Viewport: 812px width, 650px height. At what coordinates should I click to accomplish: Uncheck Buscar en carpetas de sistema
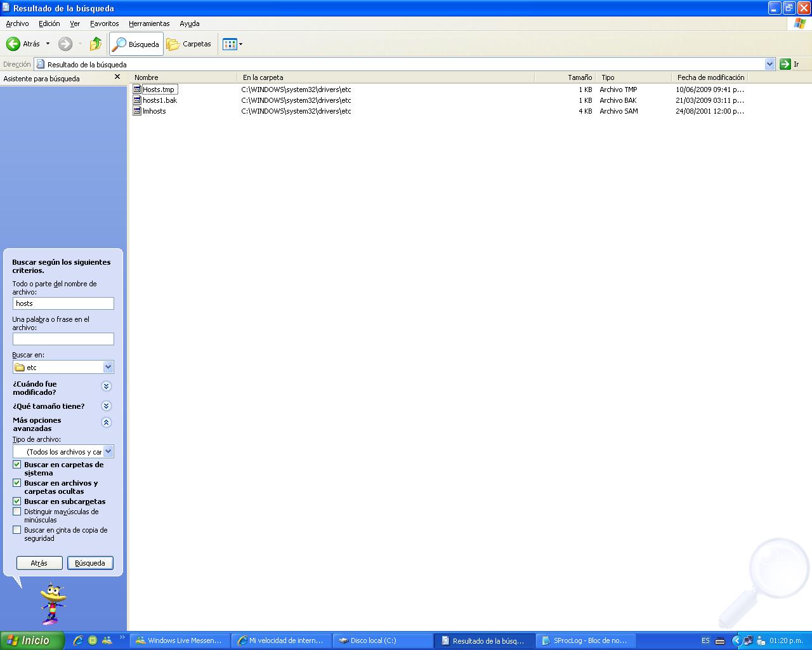pyautogui.click(x=17, y=465)
